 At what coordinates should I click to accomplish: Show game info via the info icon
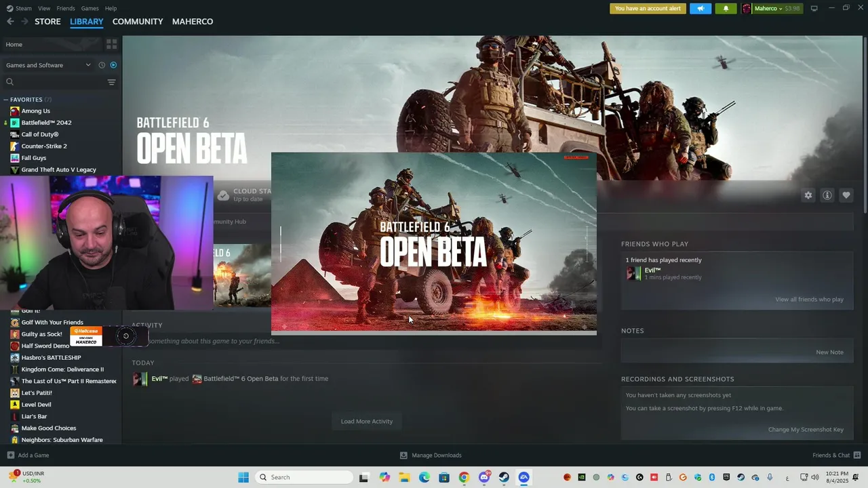point(827,195)
